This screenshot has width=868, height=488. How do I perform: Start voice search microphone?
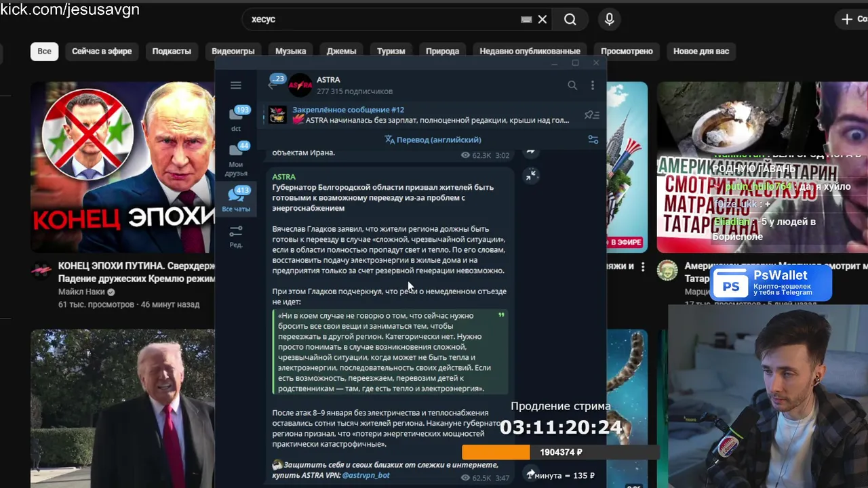pyautogui.click(x=609, y=20)
